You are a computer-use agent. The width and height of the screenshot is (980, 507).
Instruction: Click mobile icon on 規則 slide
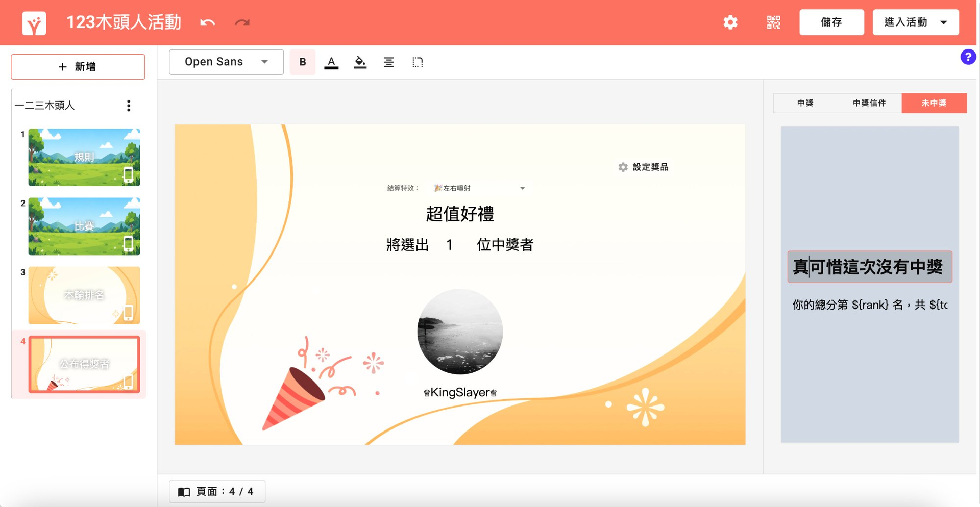[x=129, y=174]
